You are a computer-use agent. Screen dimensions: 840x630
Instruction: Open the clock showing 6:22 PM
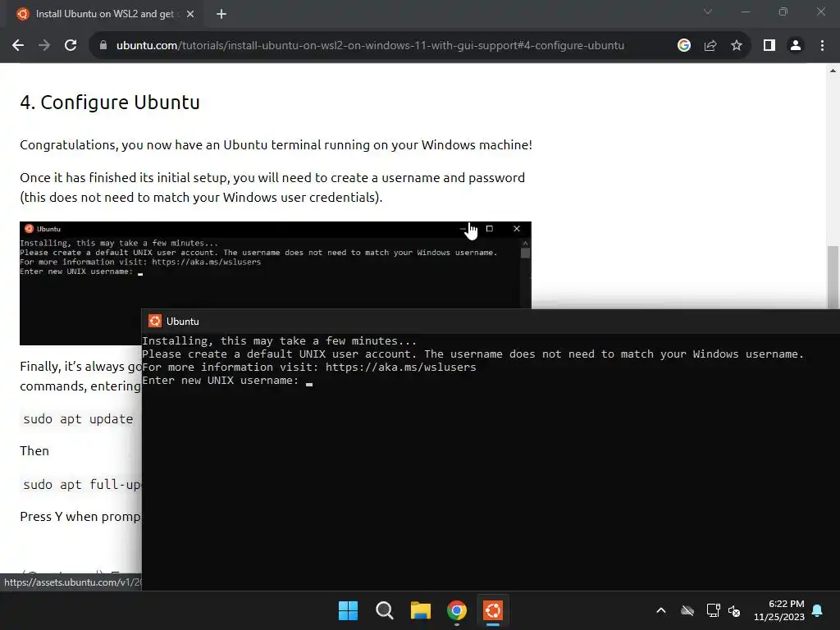(x=779, y=610)
